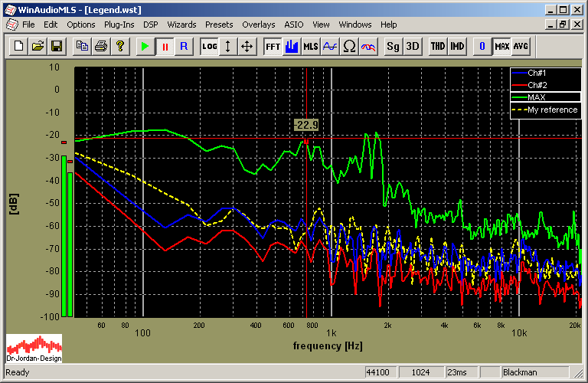Viewport: 588px width, 383px height.
Task: Expand the Presets menu
Action: [219, 25]
